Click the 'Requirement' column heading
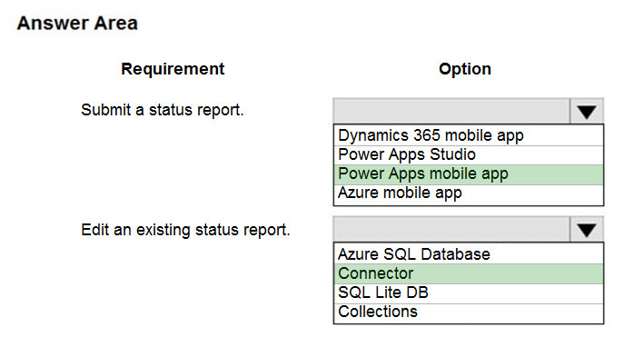The width and height of the screenshot is (644, 347). pos(173,69)
